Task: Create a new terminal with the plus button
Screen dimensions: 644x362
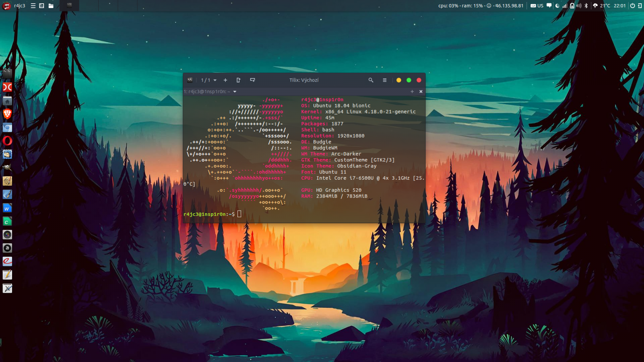Action: 225,80
